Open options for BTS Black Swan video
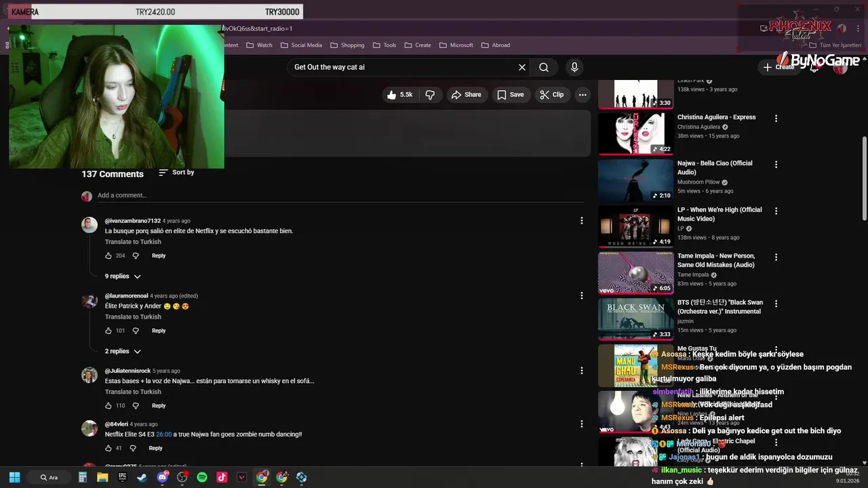 click(x=776, y=303)
